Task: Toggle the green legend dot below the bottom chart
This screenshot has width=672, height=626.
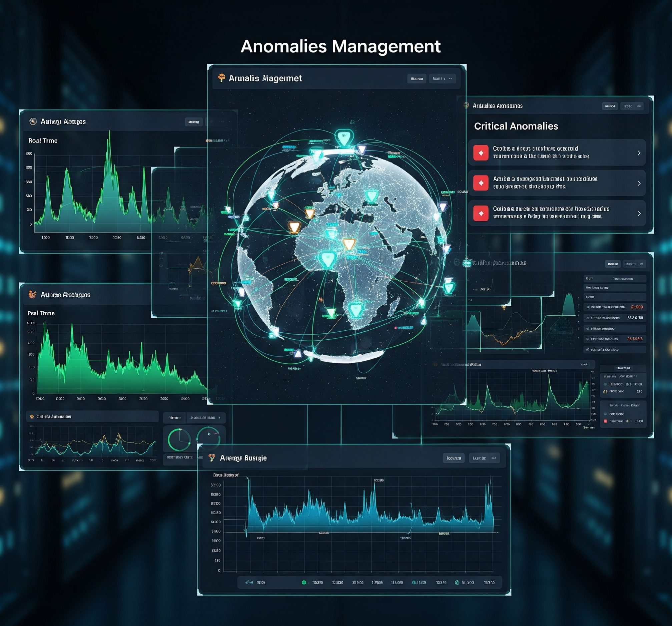Action: (x=304, y=582)
